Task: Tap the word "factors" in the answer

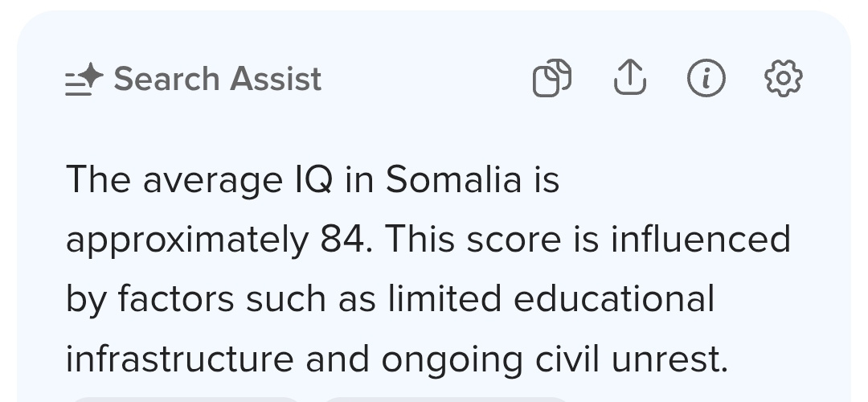Action: [x=177, y=298]
